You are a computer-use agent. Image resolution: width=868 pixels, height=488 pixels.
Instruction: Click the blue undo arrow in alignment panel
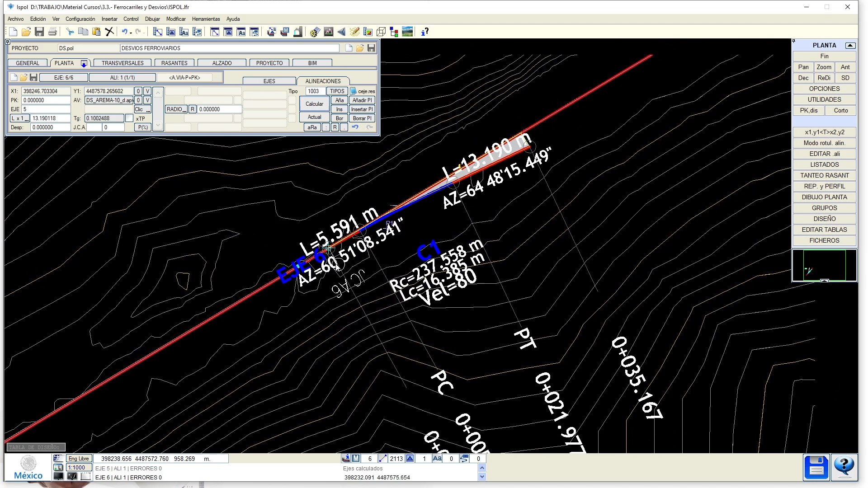[x=355, y=127]
